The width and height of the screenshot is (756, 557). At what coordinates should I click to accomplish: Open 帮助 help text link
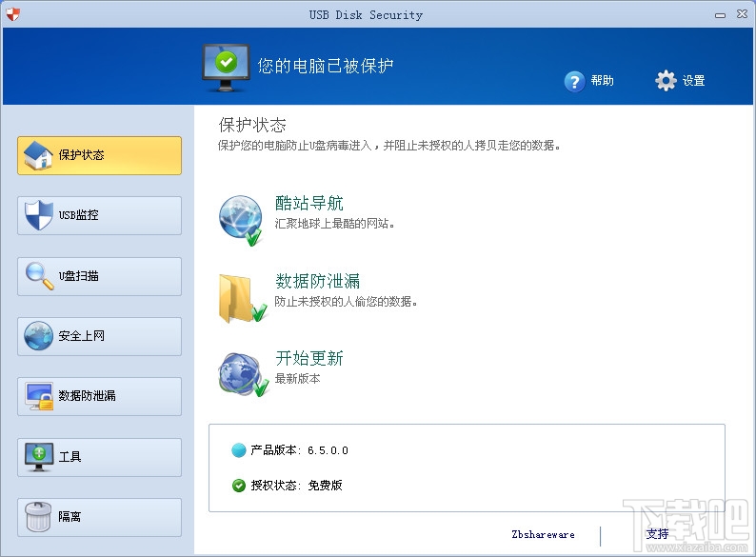pyautogui.click(x=602, y=81)
